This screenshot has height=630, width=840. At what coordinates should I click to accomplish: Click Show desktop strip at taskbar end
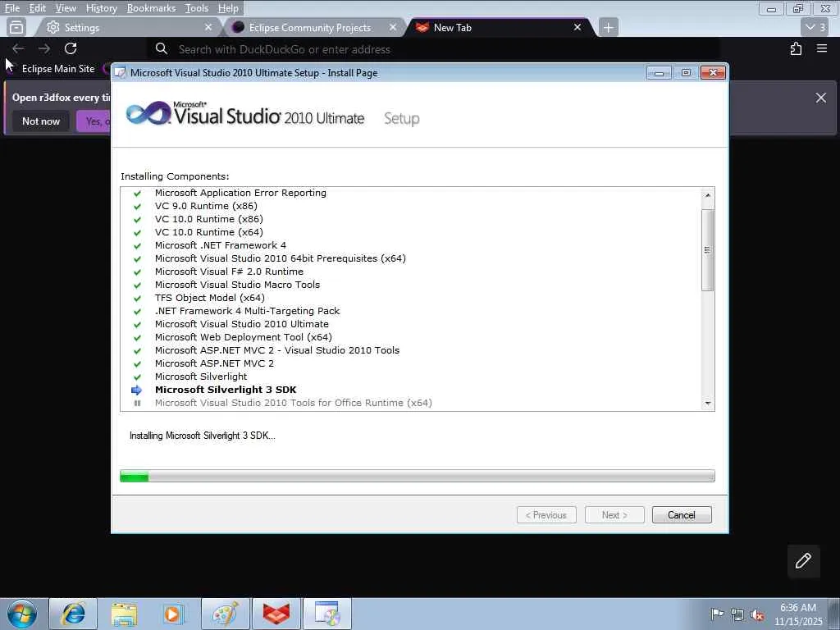[835, 614]
